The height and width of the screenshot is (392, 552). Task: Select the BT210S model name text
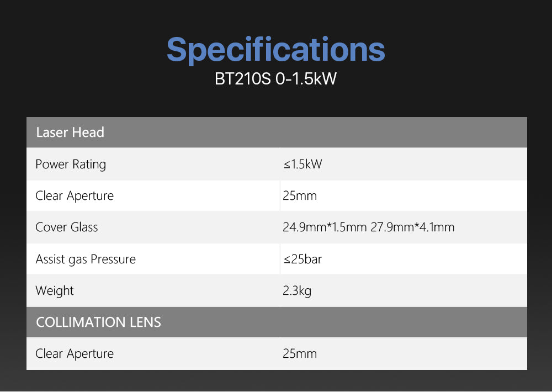click(x=242, y=79)
